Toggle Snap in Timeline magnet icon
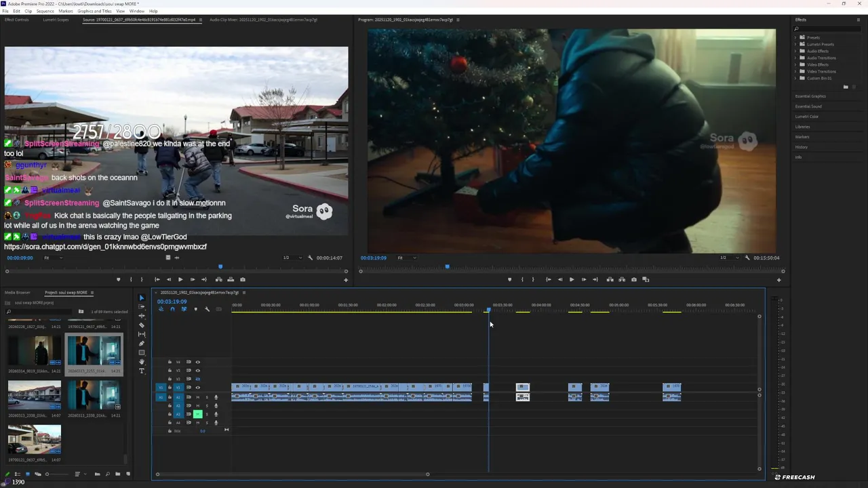868x488 pixels. (x=172, y=309)
